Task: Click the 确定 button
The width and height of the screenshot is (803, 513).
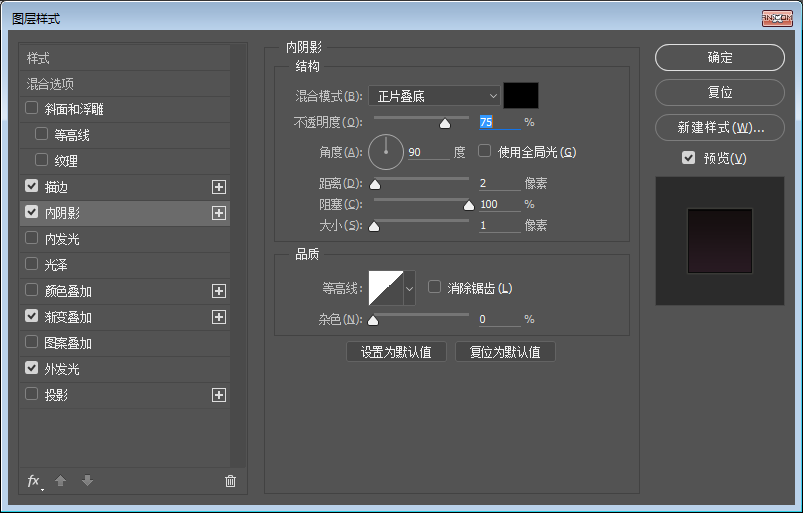Action: [719, 58]
